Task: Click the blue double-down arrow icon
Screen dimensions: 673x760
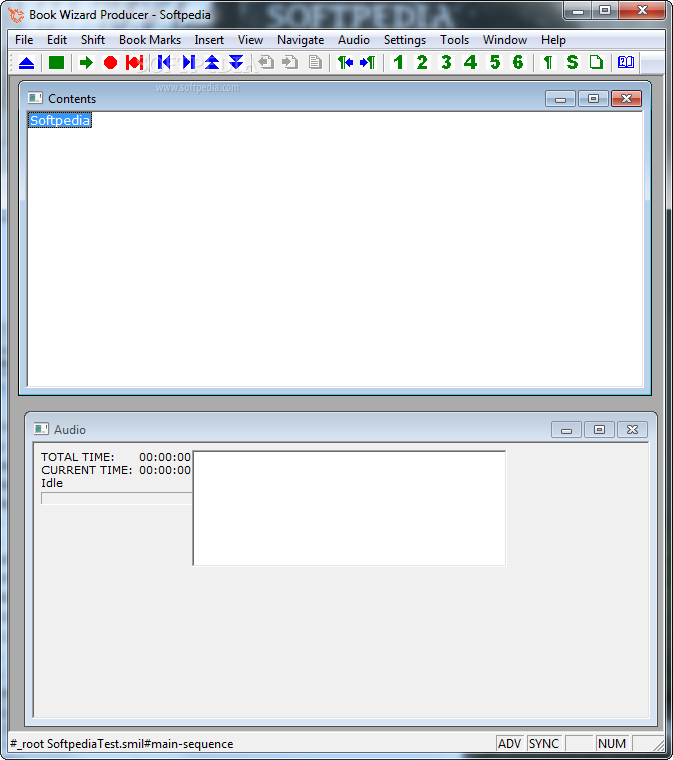Action: (x=236, y=63)
